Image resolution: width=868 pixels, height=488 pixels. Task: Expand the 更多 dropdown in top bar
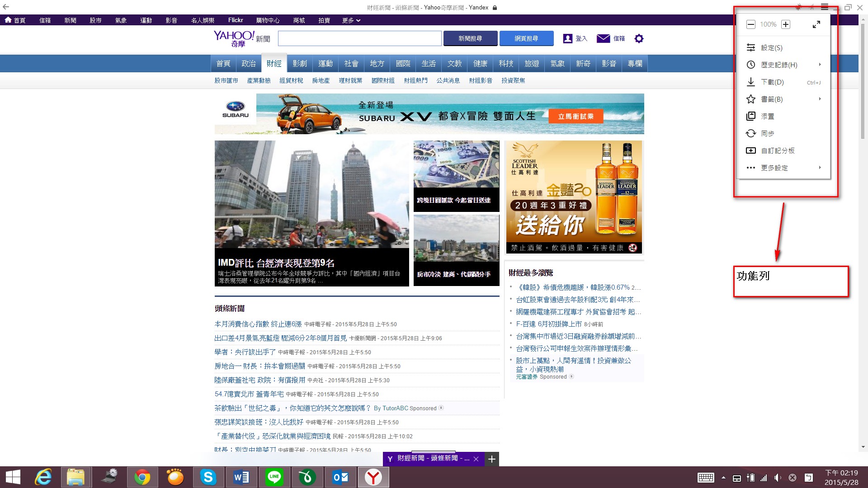point(351,20)
